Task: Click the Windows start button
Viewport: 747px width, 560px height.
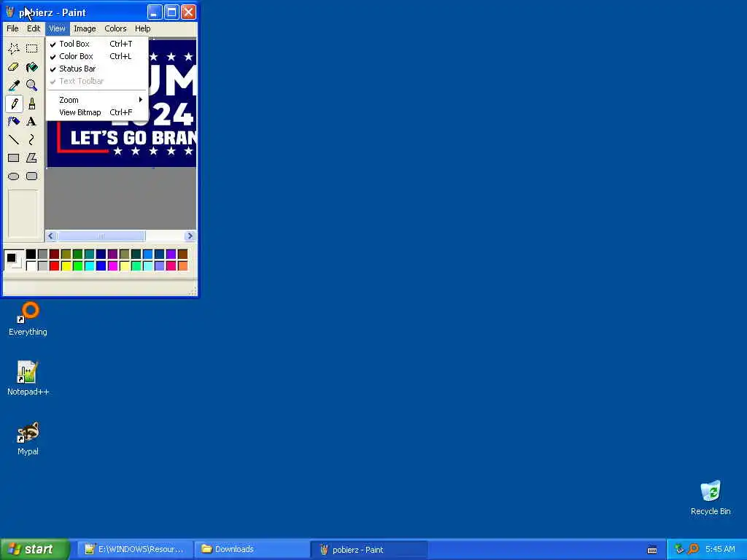Action: [x=35, y=549]
